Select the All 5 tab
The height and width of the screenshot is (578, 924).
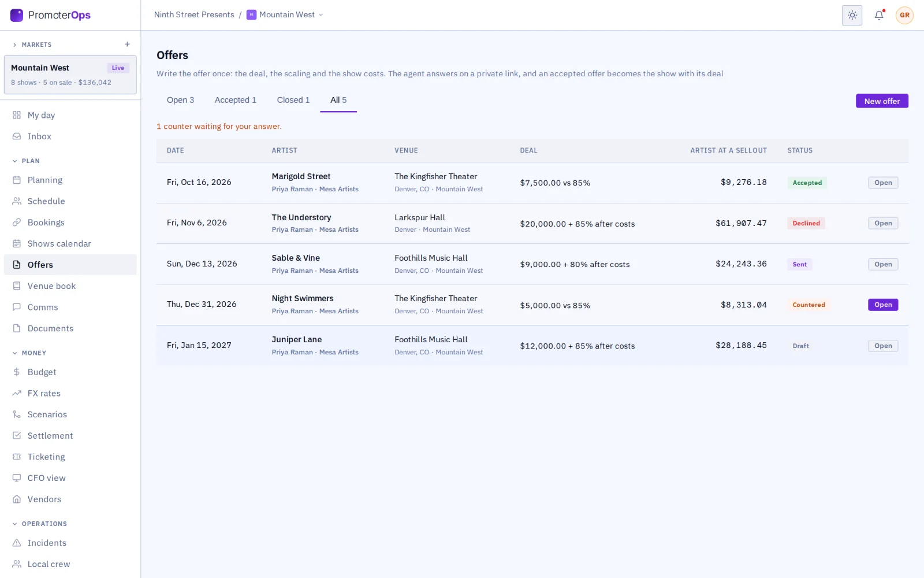(x=338, y=100)
